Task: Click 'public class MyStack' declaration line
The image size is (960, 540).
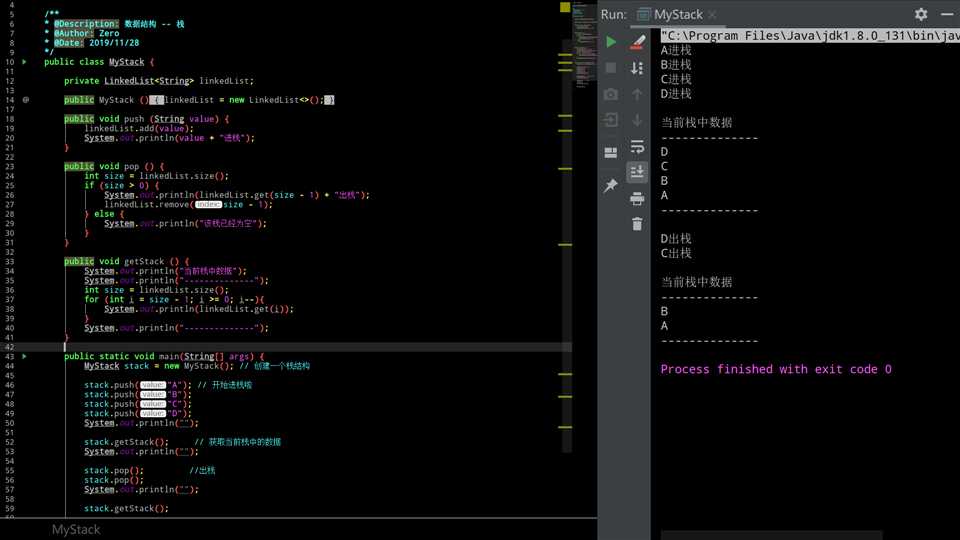Action: [99, 62]
